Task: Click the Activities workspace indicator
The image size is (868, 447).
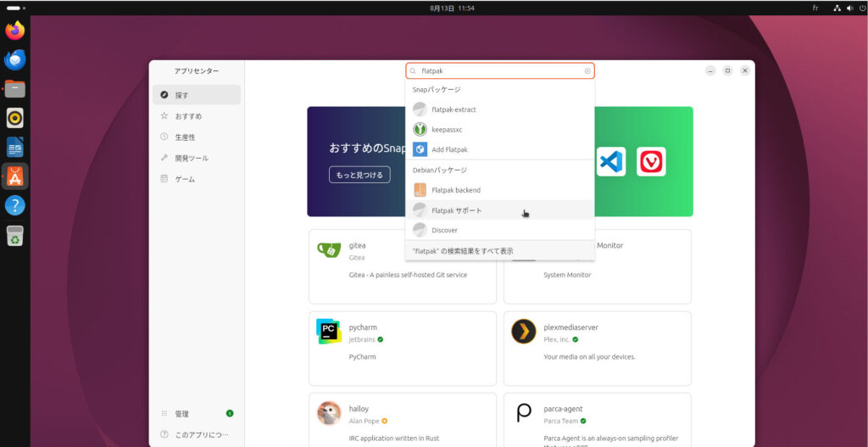Action: pos(16,8)
